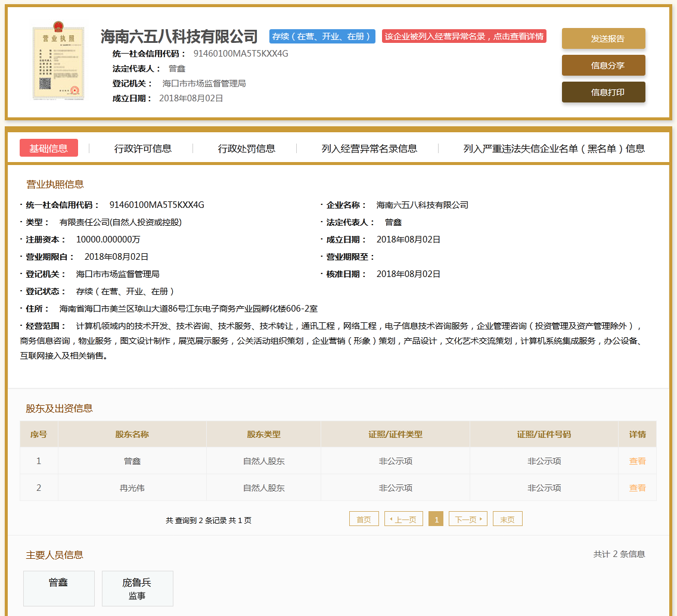Click the 信息分享 button

coord(603,65)
